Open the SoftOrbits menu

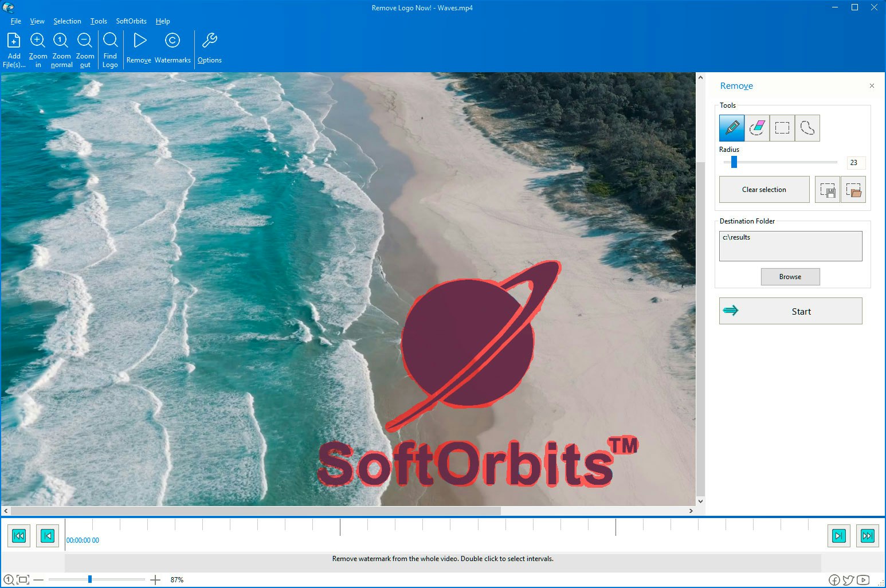(131, 21)
